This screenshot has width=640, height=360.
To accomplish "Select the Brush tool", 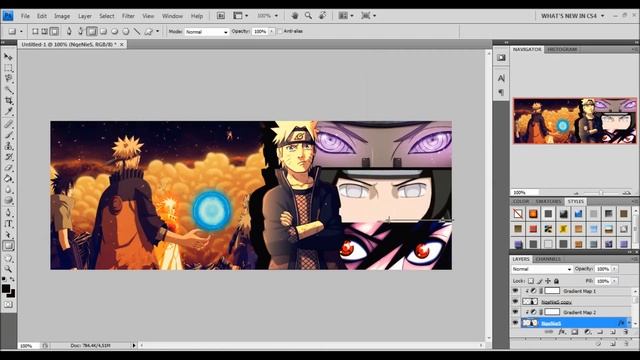I will coord(8,135).
